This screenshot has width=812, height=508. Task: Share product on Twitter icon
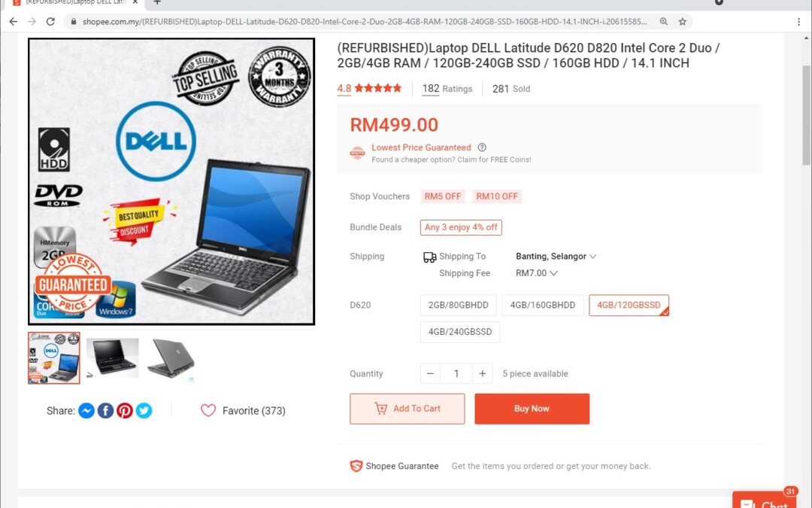click(x=144, y=411)
